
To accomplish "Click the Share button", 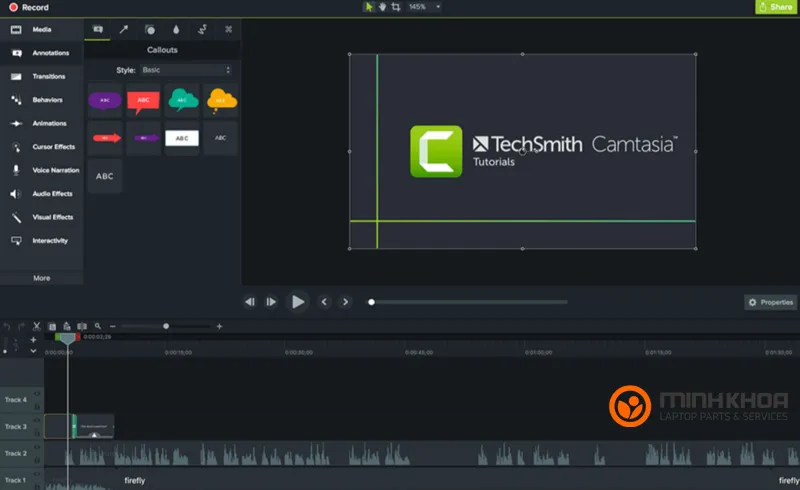I will click(776, 7).
